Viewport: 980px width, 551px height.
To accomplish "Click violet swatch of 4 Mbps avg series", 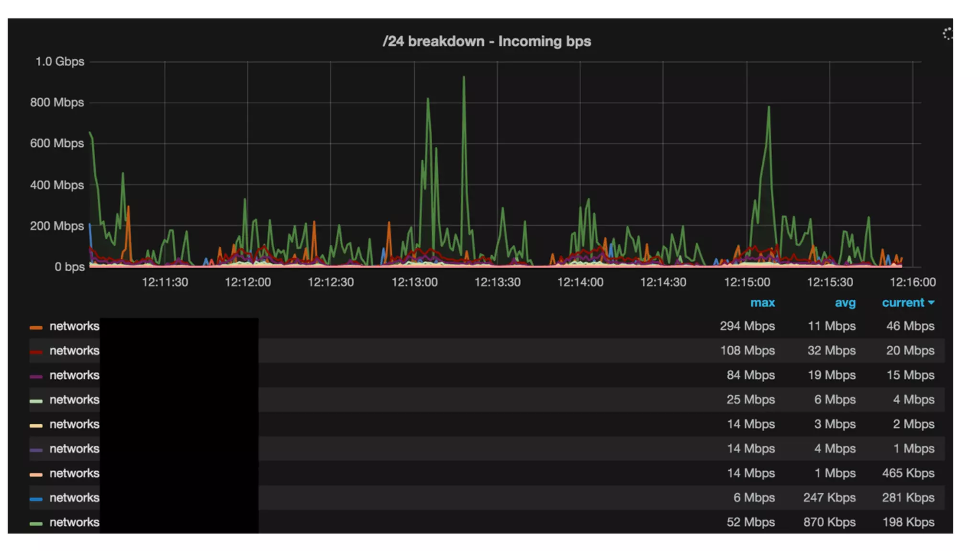I will point(36,450).
